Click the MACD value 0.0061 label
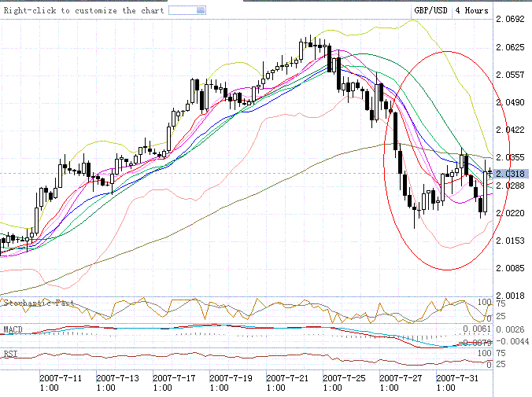This screenshot has height=397, width=532. [477, 328]
